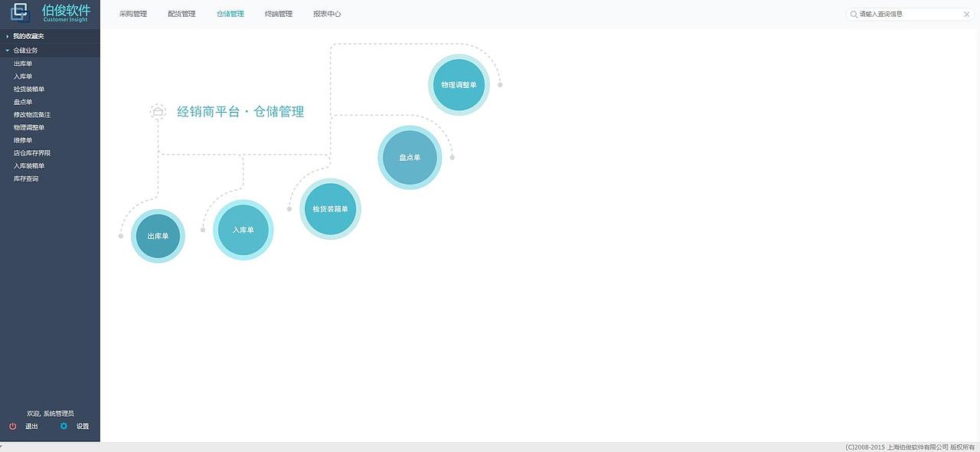Clear search with the X icon
The image size is (980, 452).
pyautogui.click(x=966, y=15)
